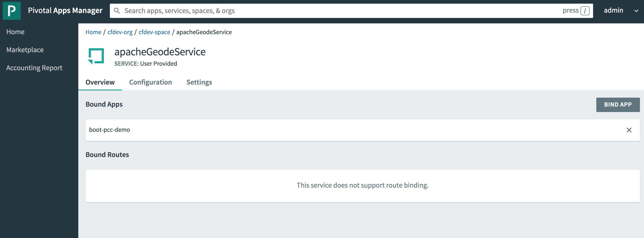Click the SERVICE: User Provided label

(x=146, y=64)
